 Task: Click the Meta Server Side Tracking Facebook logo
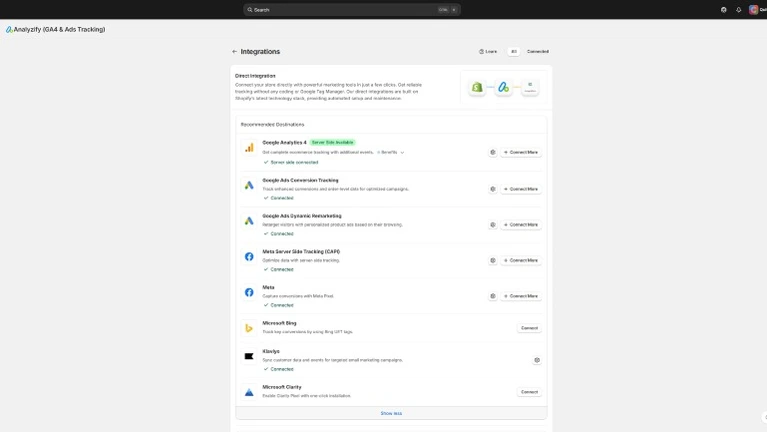click(x=249, y=256)
